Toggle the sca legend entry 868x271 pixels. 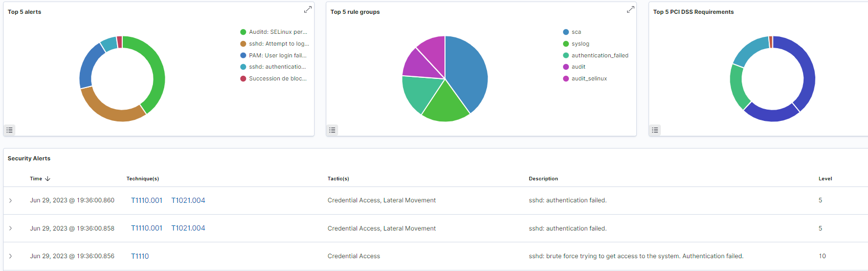576,32
